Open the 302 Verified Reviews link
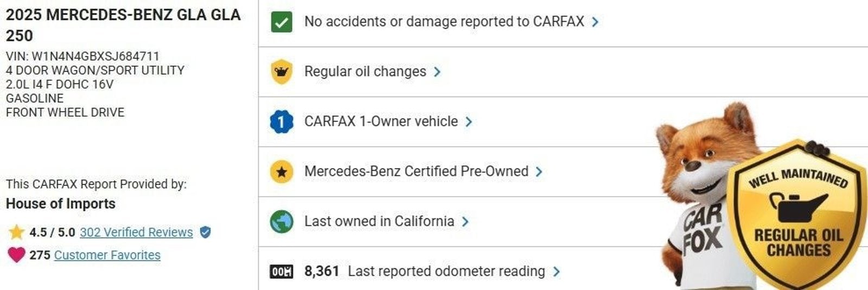This screenshot has width=868, height=290. 136,233
